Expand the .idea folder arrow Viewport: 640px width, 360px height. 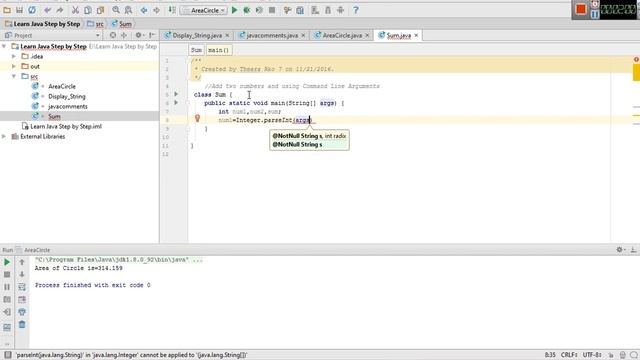point(14,56)
